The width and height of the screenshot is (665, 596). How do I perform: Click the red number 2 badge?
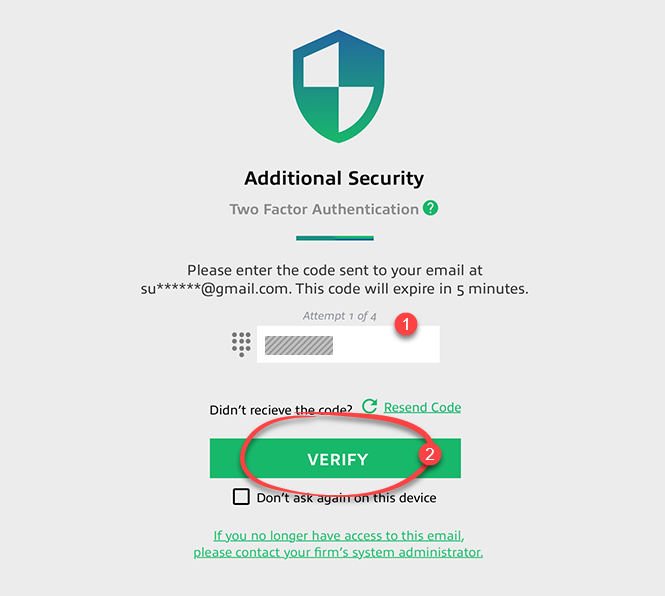(430, 453)
